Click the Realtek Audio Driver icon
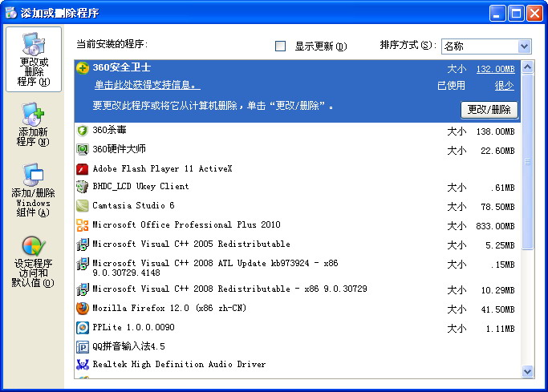Screen dimensions: 548x392 [83, 365]
